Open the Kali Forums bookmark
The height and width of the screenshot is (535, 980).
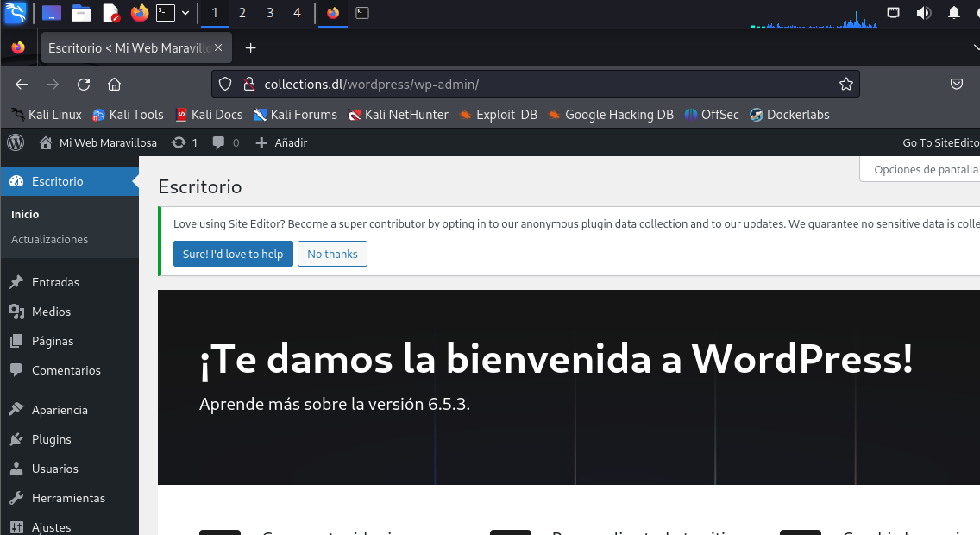[295, 115]
